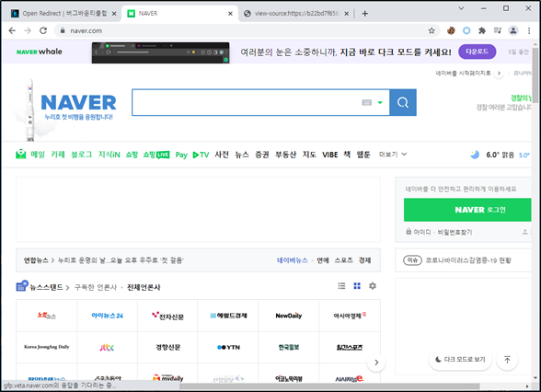Open Chrome three-dot menu
This screenshot has height=392, width=541.
529,30
